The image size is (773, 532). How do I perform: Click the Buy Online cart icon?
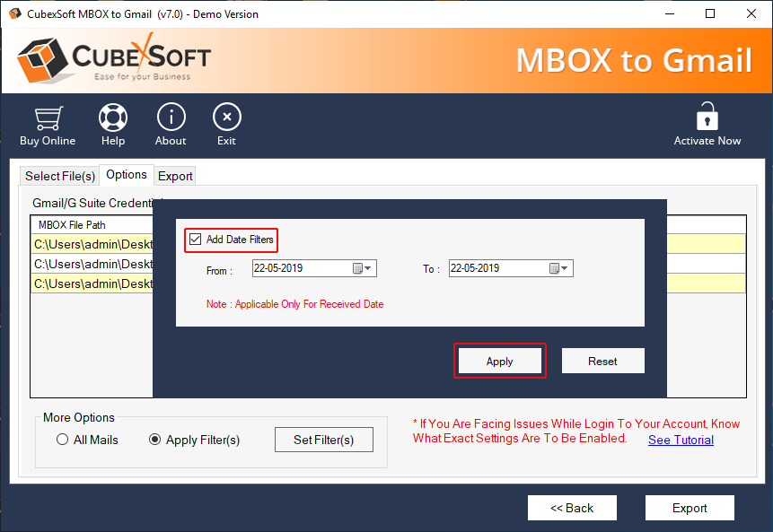click(48, 118)
